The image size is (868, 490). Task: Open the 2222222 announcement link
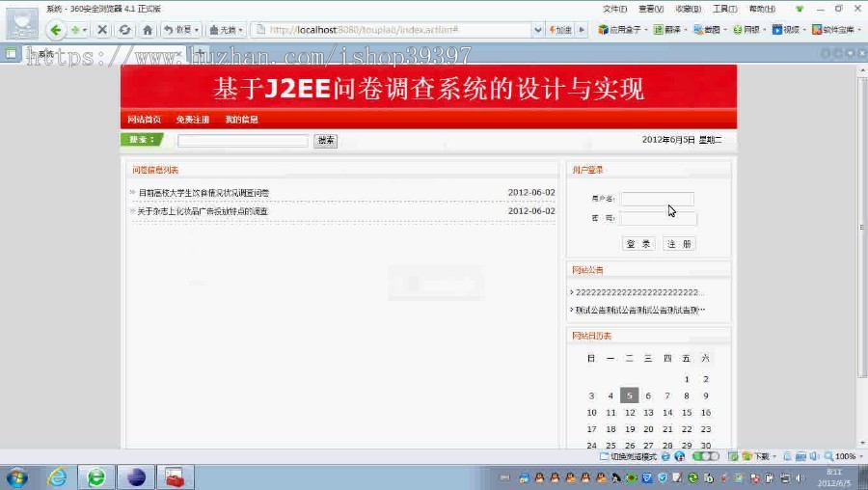click(638, 292)
